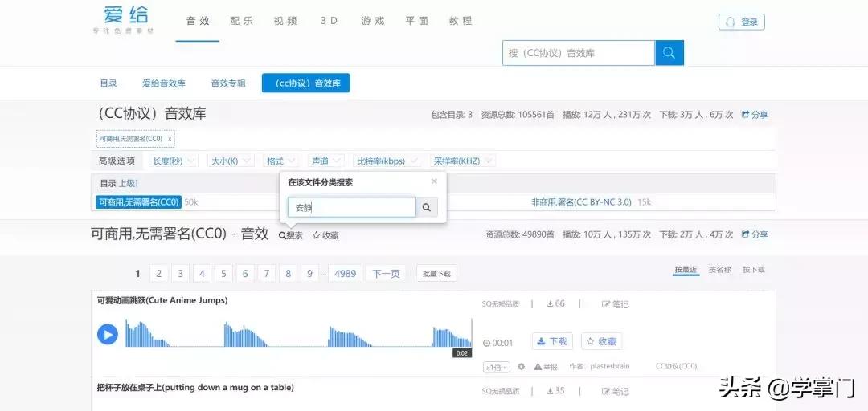Open 把杯子放在桌子上(putting down a mug) title
This screenshot has height=411, width=868.
pyautogui.click(x=195, y=387)
